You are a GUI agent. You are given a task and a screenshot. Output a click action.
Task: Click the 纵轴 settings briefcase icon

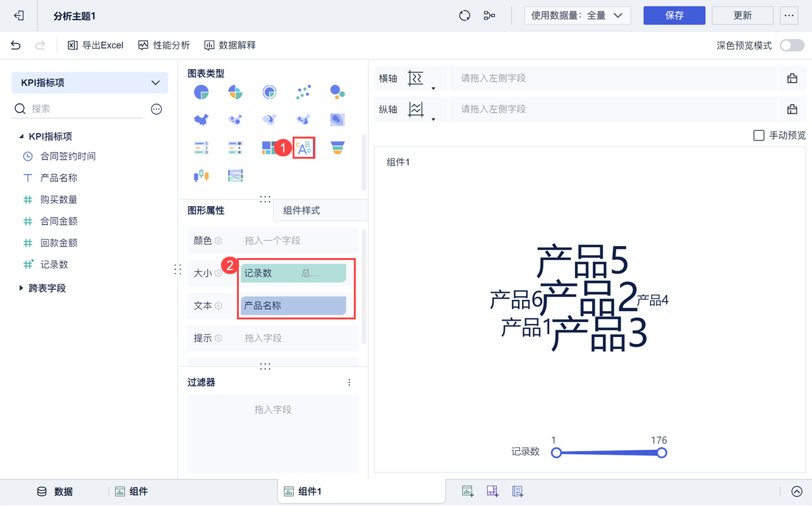[792, 109]
